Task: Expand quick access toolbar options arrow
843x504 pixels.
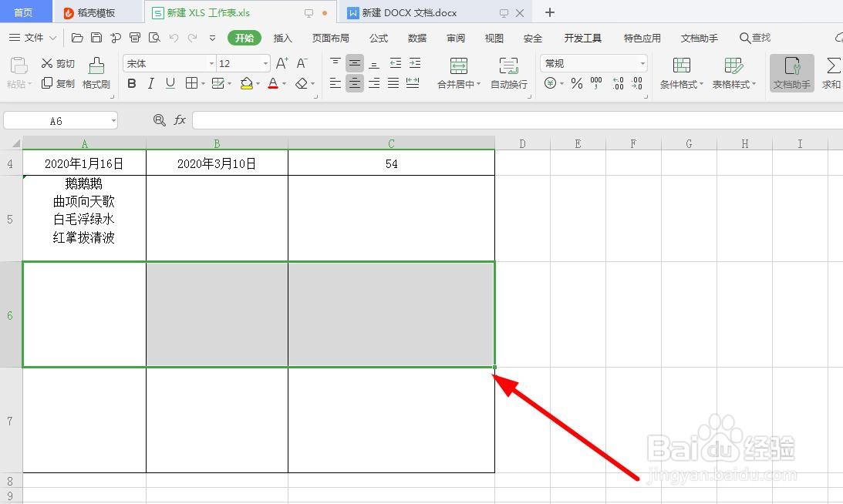Action: [212, 38]
